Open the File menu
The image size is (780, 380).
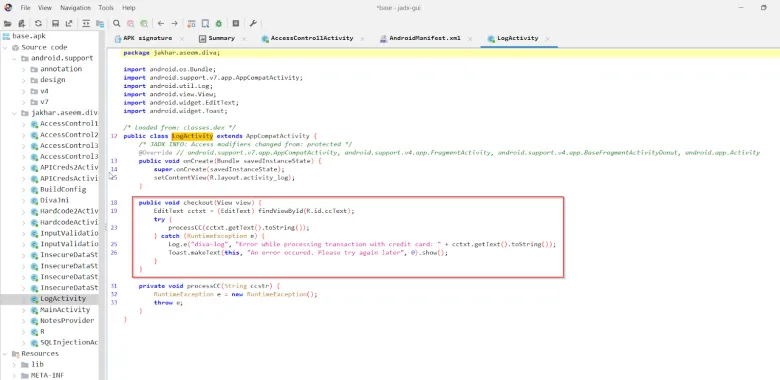[25, 8]
